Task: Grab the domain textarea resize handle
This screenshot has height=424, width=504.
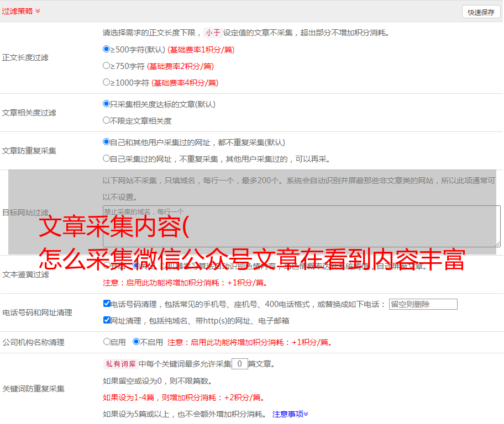Action: coord(497,244)
